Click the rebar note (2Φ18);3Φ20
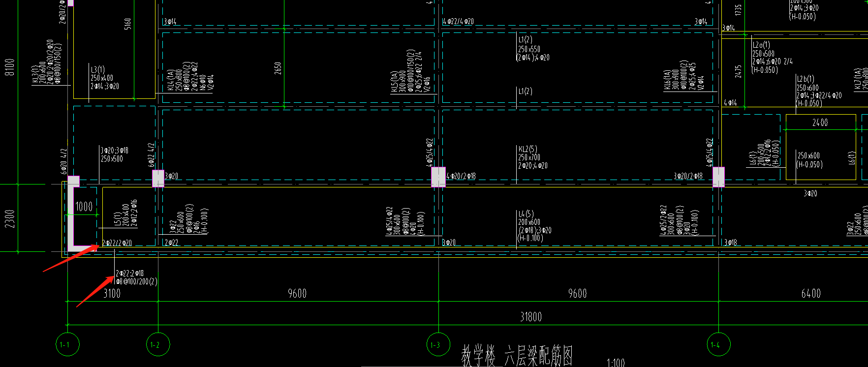 point(534,230)
